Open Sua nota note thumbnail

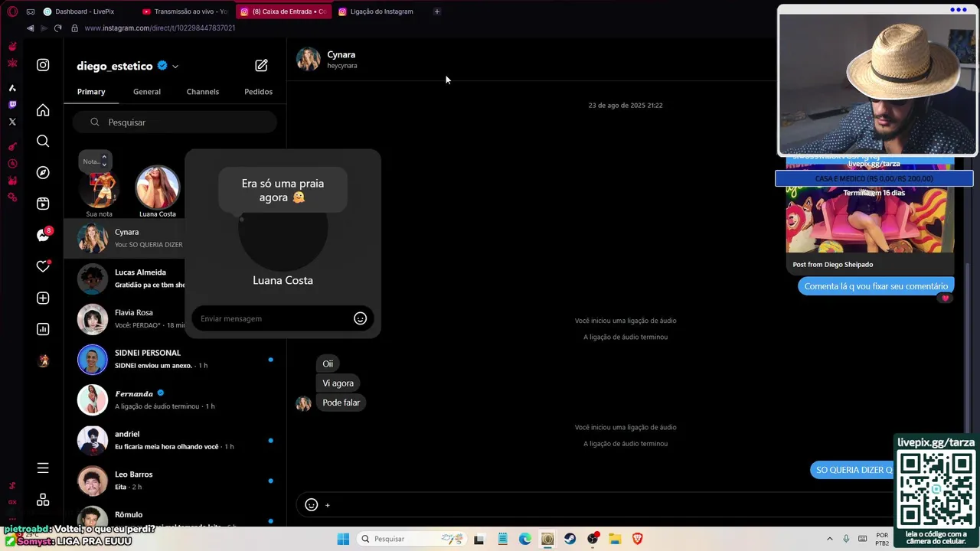click(x=100, y=190)
